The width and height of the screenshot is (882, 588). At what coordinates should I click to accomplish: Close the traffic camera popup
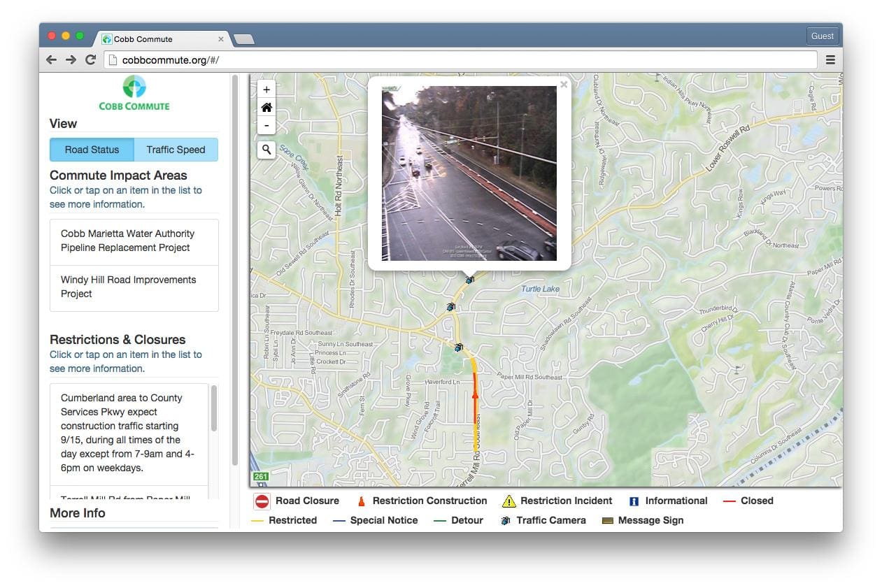pyautogui.click(x=564, y=85)
